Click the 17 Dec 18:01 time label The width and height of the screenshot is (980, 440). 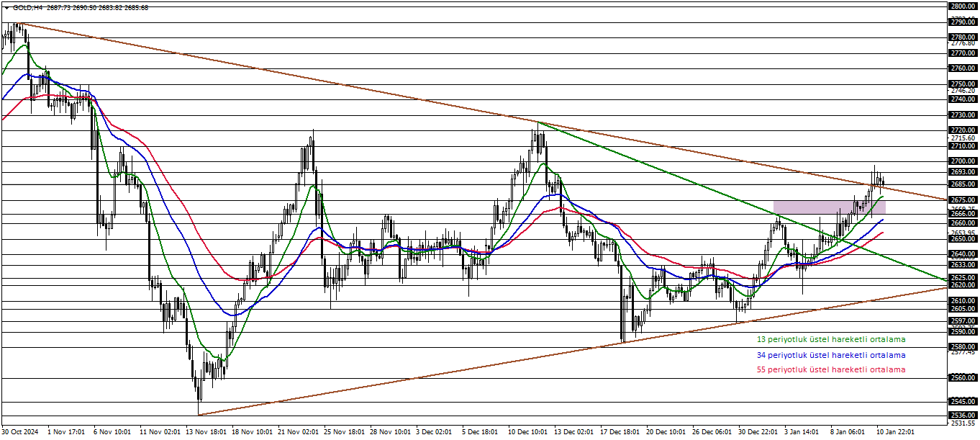coord(621,432)
